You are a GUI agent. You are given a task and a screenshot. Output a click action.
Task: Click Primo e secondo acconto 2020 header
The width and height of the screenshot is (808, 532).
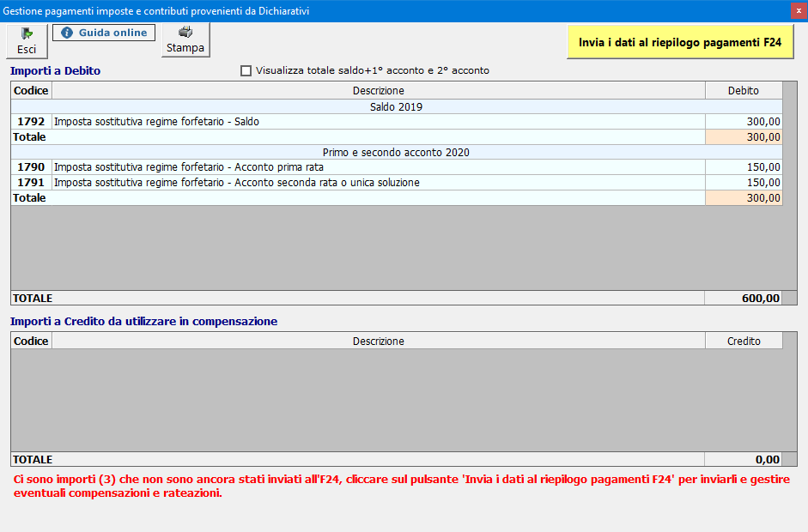[x=396, y=153]
